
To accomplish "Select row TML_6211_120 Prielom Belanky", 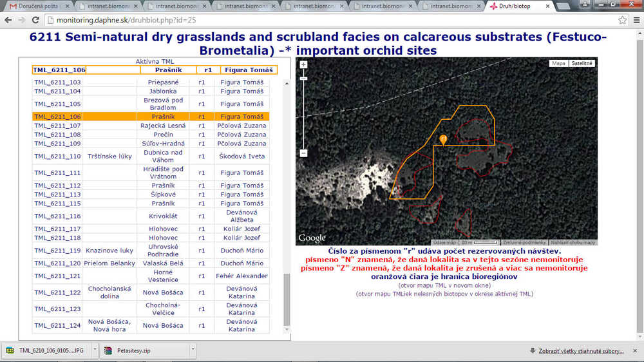I will [x=150, y=263].
